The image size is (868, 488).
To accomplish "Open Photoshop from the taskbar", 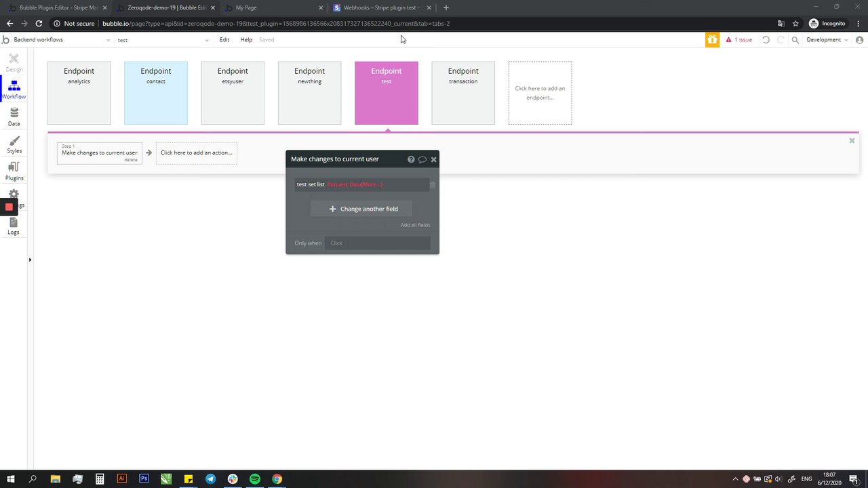I will (144, 479).
